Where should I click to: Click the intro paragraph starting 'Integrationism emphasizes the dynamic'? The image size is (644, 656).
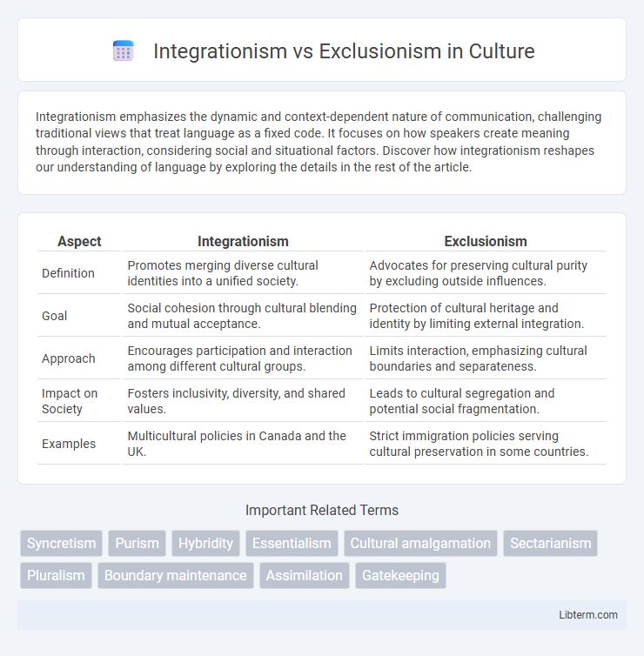pyautogui.click(x=319, y=142)
